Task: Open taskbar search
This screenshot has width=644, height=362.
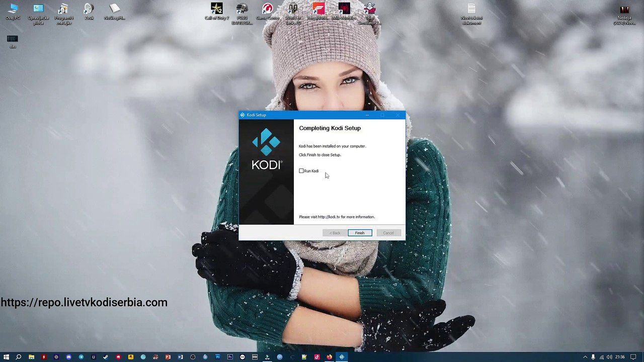Action: pos(19,357)
